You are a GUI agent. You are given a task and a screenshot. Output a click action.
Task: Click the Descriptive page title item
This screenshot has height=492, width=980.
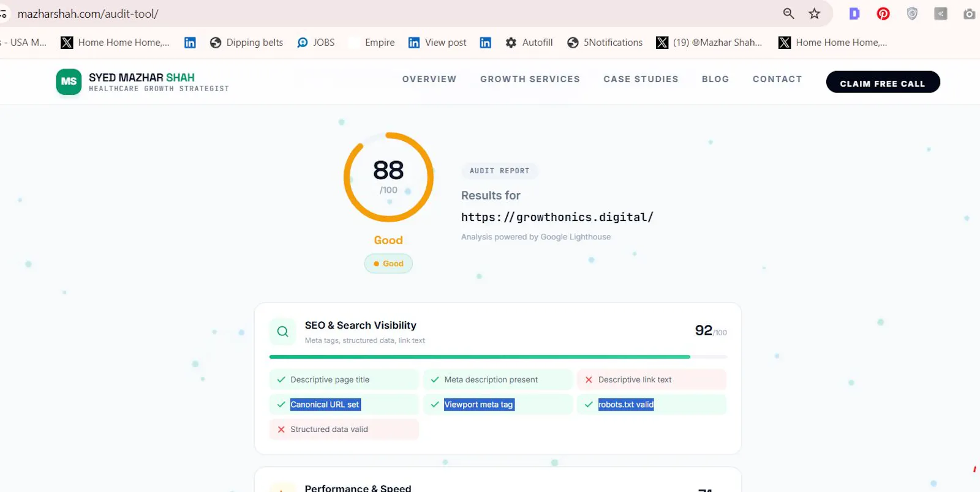(344, 379)
